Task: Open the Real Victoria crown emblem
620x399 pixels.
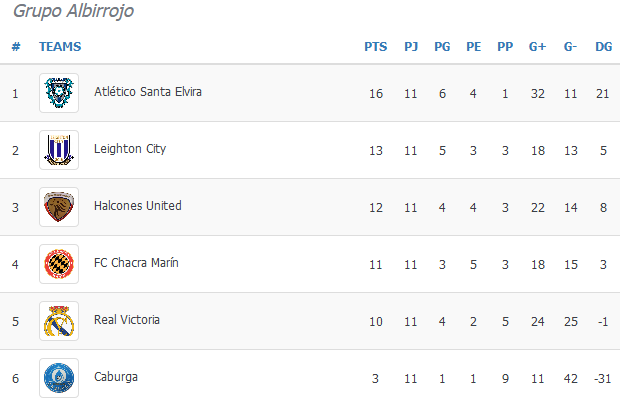Action: 59,321
